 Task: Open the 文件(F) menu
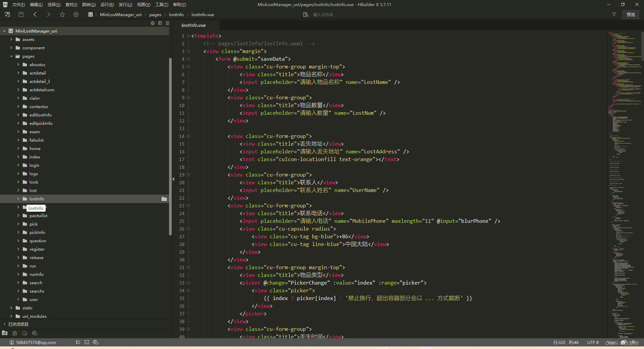pos(18,5)
